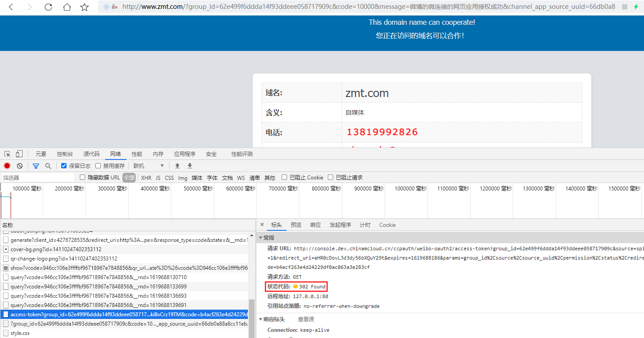Toggle the blue filter funnel icon
Screen dimensions: 644x338
click(36, 166)
